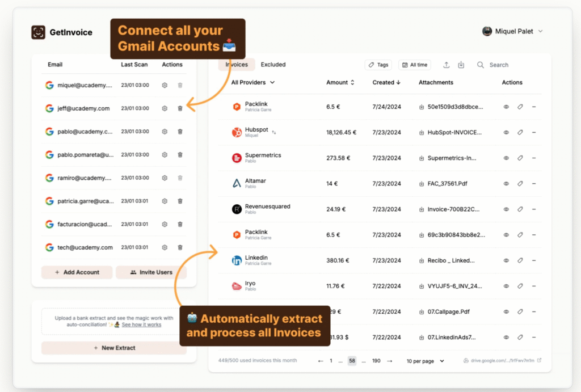
Task: Click the 18,126.45 € amount
Action: [341, 132]
